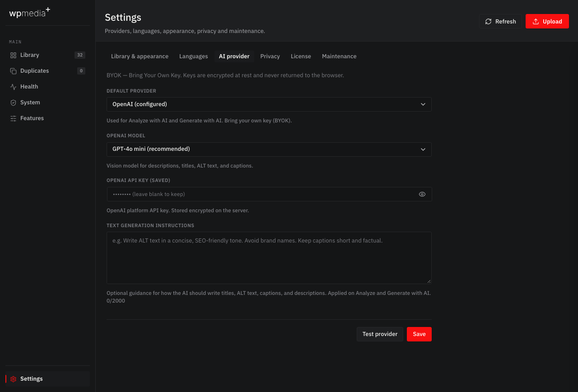Click the Upload button label
The width and height of the screenshot is (578, 392).
[x=552, y=21]
